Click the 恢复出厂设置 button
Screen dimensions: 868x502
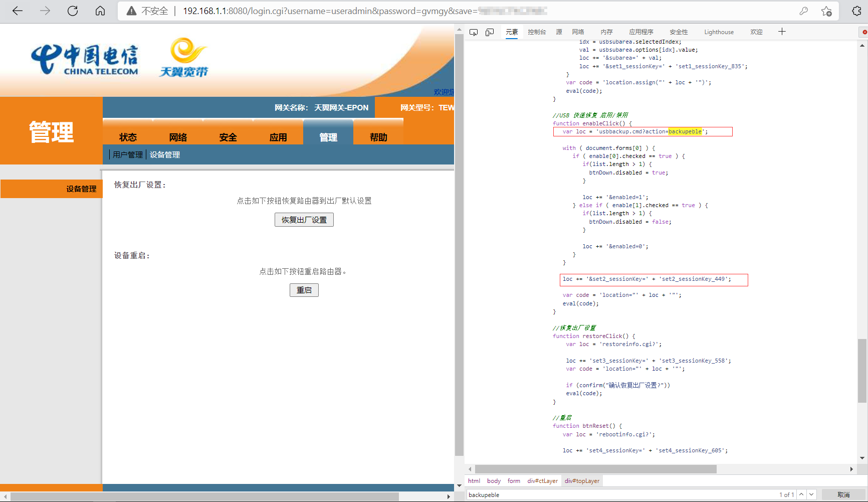(304, 220)
